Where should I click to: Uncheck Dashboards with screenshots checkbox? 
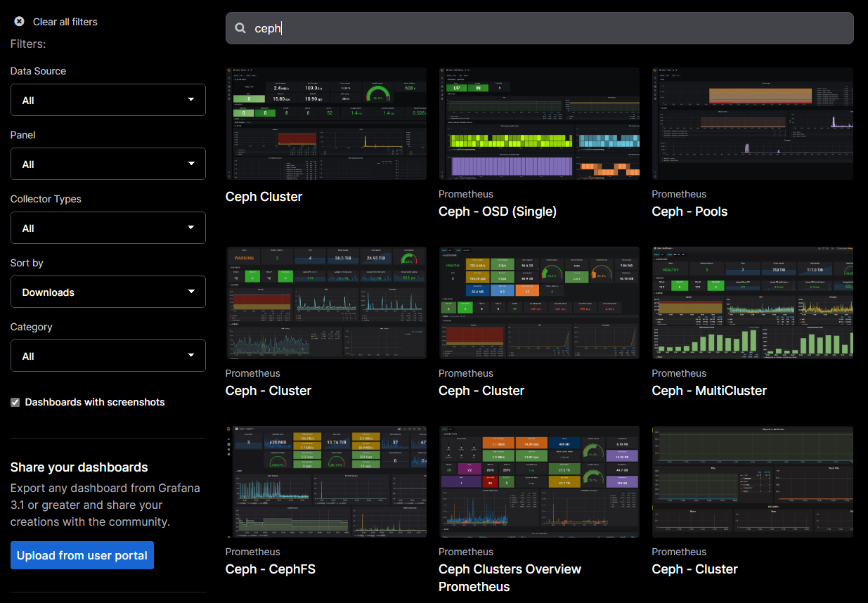[15, 402]
